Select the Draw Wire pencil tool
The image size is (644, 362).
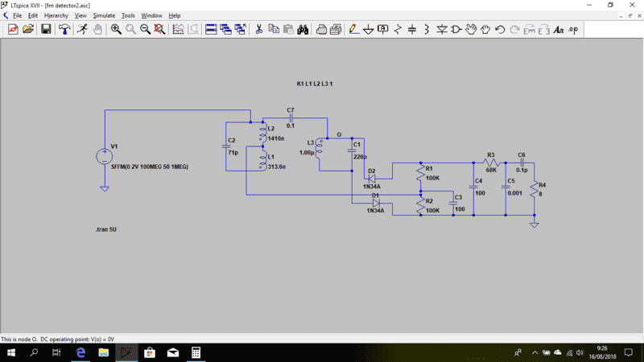click(x=353, y=30)
